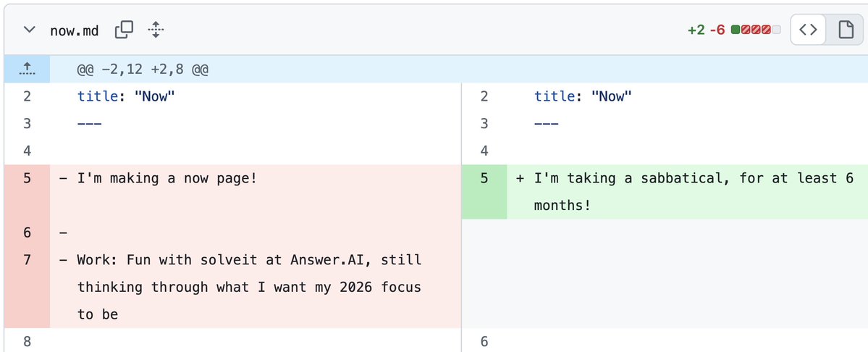Image resolution: width=868 pixels, height=352 pixels.
Task: Click the removed line "I'm making a now page!"
Action: [167, 178]
